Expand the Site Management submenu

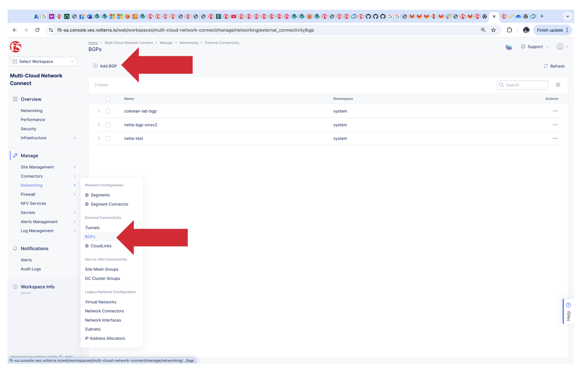tap(75, 167)
